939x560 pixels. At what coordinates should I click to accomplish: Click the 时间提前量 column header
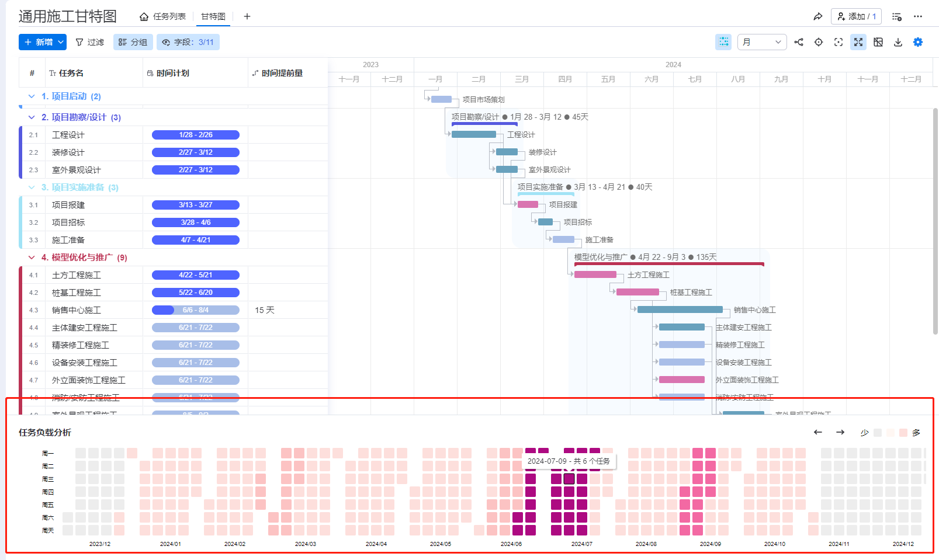[x=288, y=73]
